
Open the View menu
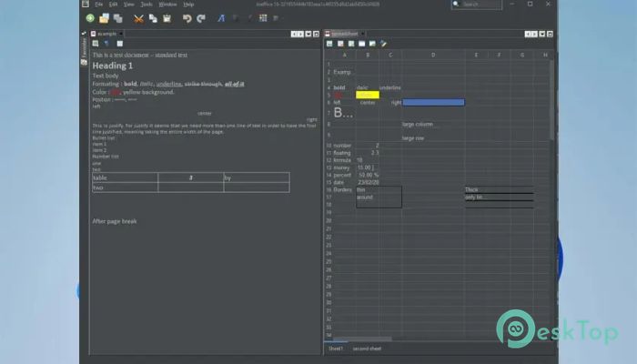[129, 5]
